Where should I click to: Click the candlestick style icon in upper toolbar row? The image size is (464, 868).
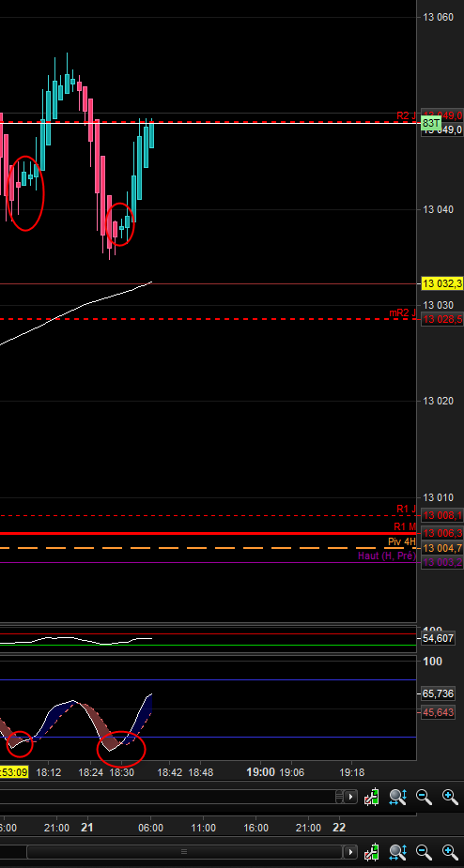click(371, 797)
